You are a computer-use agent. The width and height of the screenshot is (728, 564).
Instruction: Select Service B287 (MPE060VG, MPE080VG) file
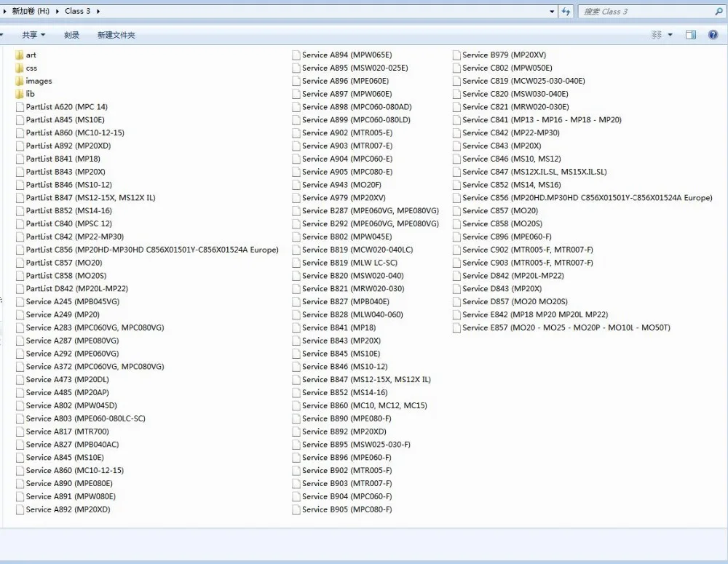371,211
